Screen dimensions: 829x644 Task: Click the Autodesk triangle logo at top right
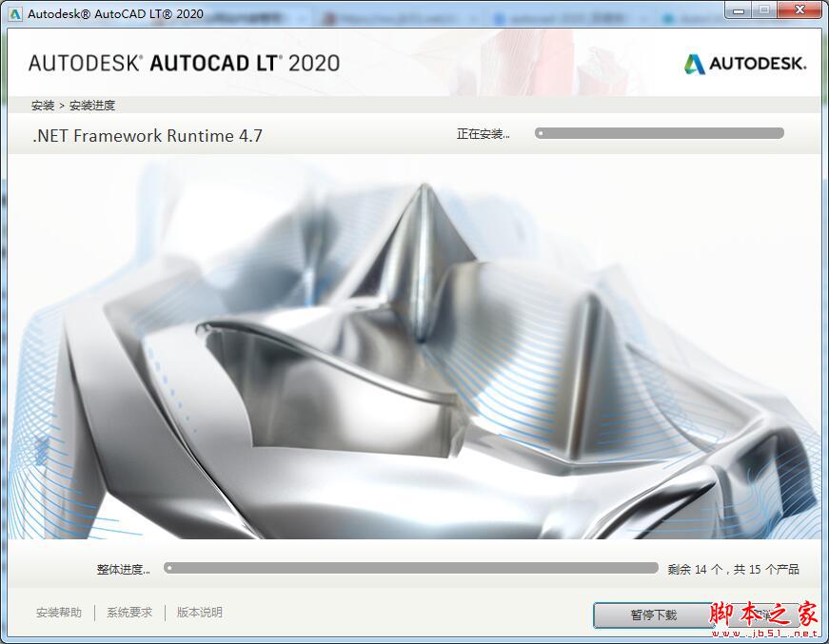coord(694,63)
